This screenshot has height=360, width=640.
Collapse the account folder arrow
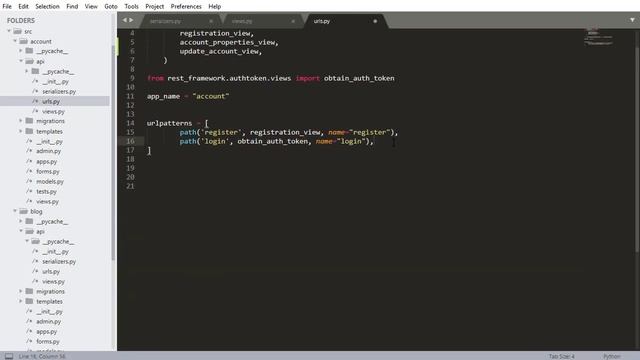15,41
